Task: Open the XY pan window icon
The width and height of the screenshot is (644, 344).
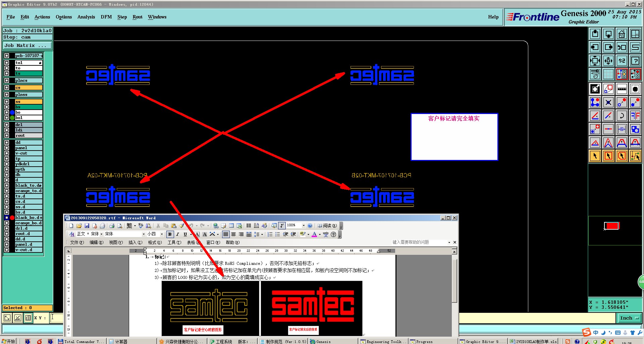Action: pyautogui.click(x=635, y=34)
